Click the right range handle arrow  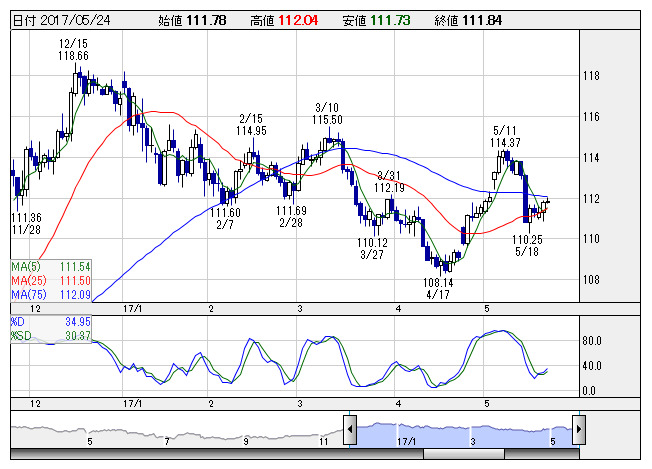pyautogui.click(x=579, y=429)
